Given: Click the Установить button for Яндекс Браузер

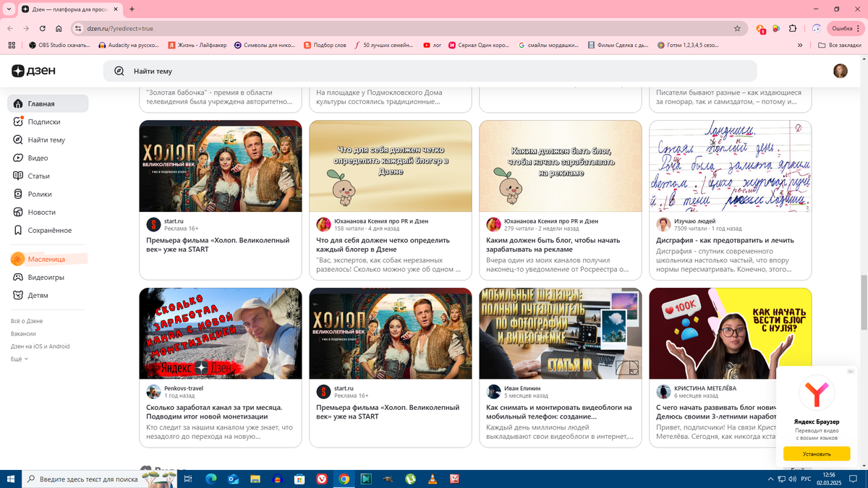Looking at the screenshot, I should tap(817, 454).
